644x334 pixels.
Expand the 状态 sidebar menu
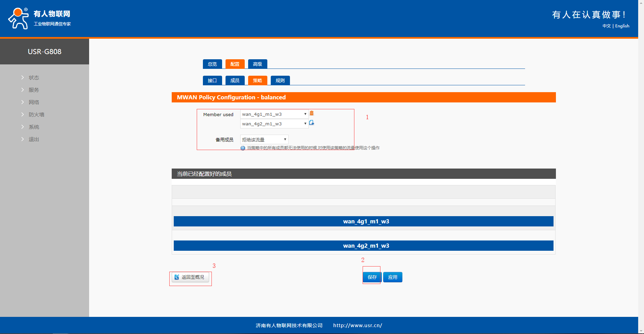pyautogui.click(x=34, y=78)
